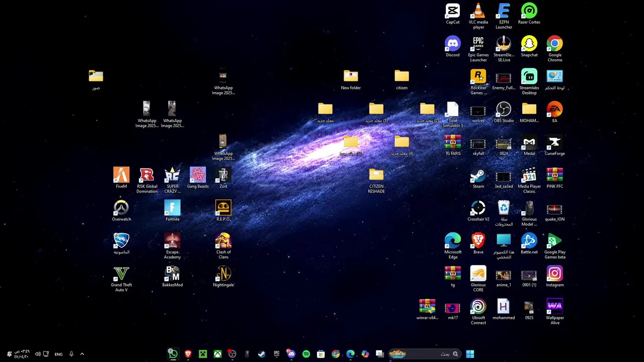Select the Grand Theft Auto V icon

(121, 279)
